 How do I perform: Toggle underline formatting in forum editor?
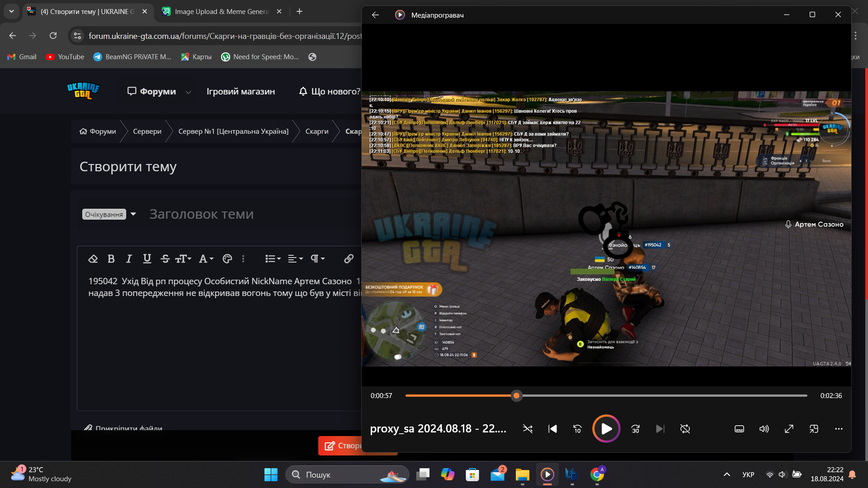pos(147,259)
